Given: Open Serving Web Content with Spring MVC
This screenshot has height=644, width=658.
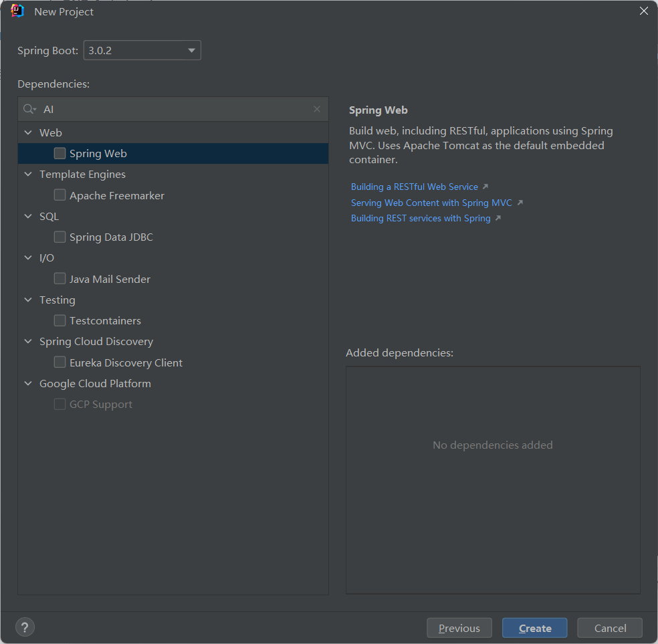Looking at the screenshot, I should click(431, 203).
